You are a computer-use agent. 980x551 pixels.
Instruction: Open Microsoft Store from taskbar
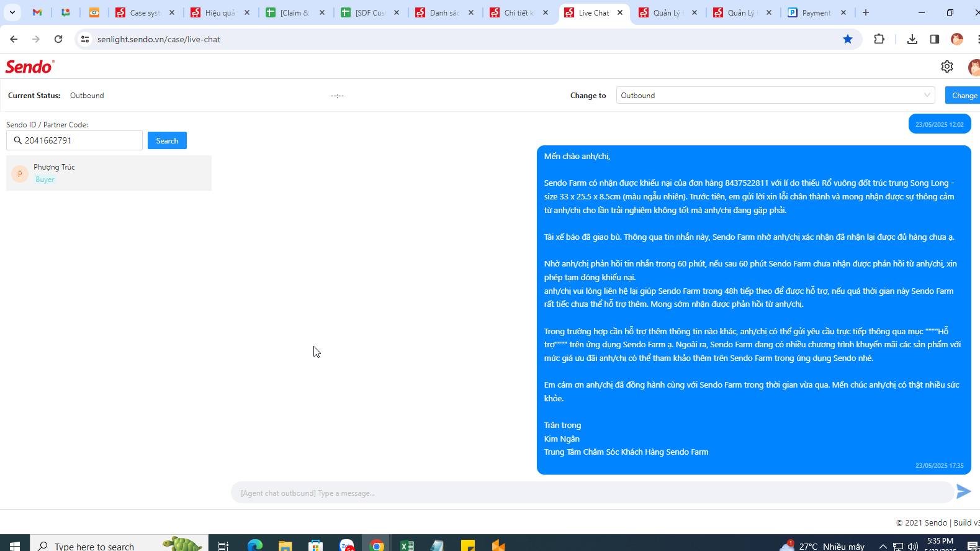[x=316, y=545]
